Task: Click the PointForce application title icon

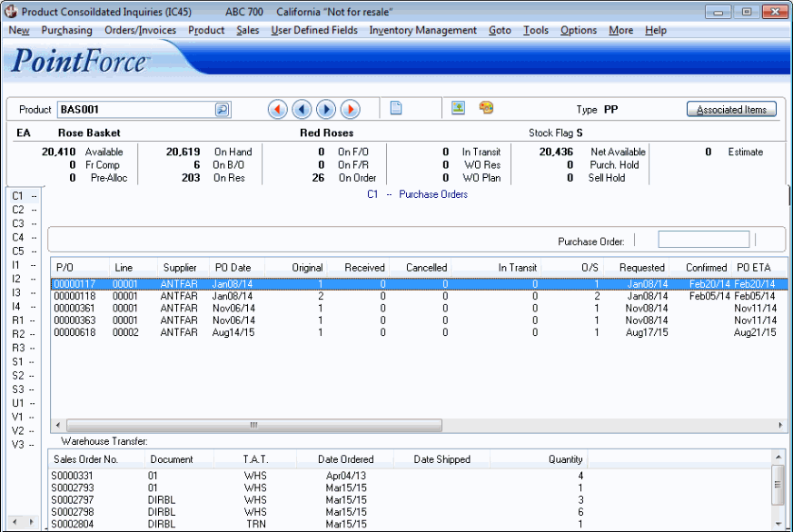Action: [11, 11]
